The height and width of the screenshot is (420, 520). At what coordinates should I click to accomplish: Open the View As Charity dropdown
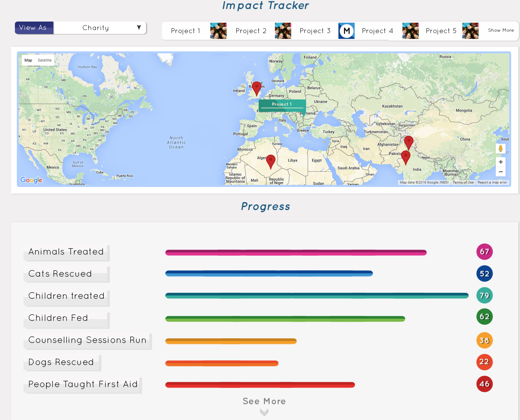tap(100, 28)
